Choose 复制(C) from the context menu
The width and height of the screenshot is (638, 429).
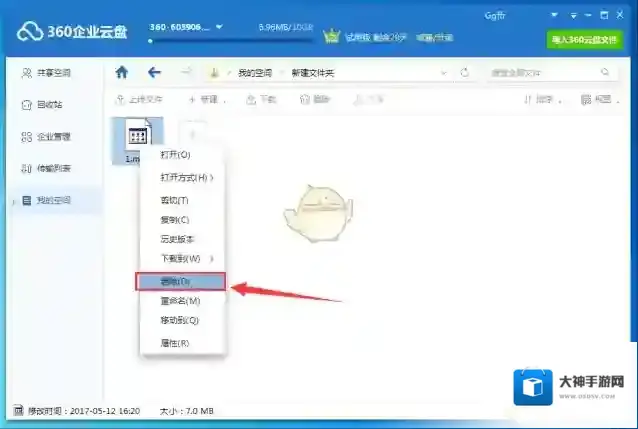[182, 220]
